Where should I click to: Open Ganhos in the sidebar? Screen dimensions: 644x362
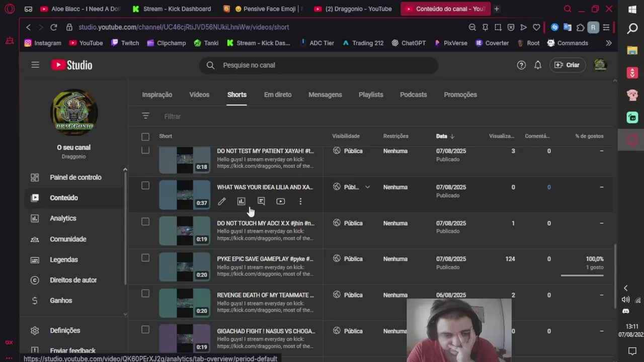pyautogui.click(x=73, y=301)
